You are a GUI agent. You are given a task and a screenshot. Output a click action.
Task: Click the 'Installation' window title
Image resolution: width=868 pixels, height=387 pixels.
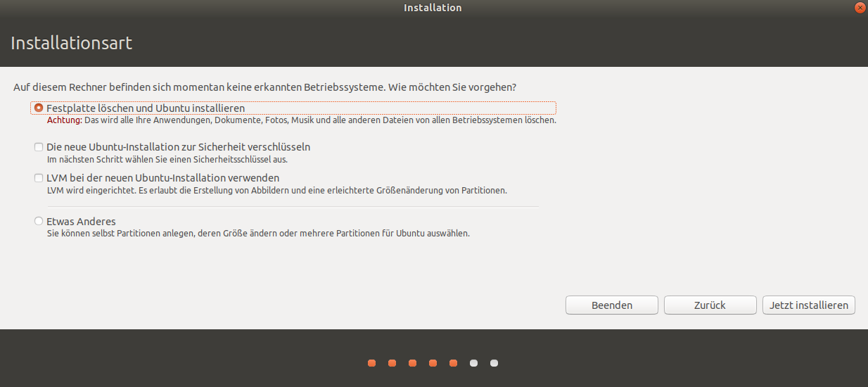[433, 8]
